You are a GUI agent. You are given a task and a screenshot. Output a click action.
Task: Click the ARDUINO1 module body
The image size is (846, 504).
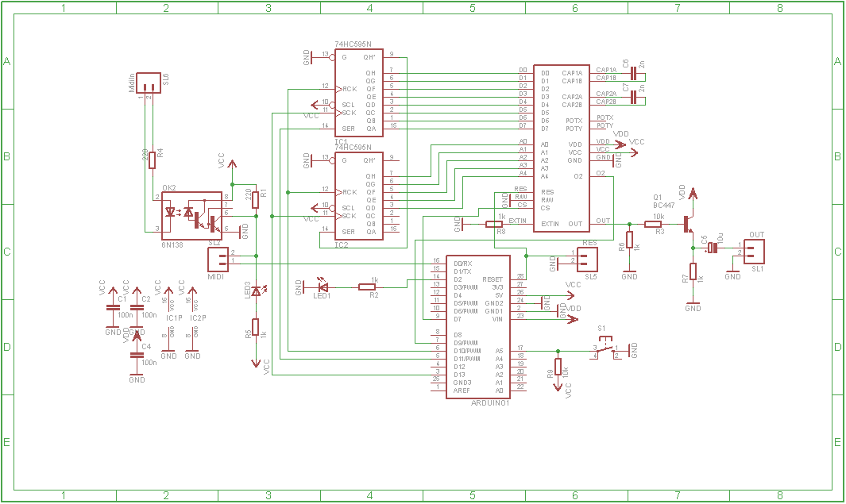click(477, 325)
